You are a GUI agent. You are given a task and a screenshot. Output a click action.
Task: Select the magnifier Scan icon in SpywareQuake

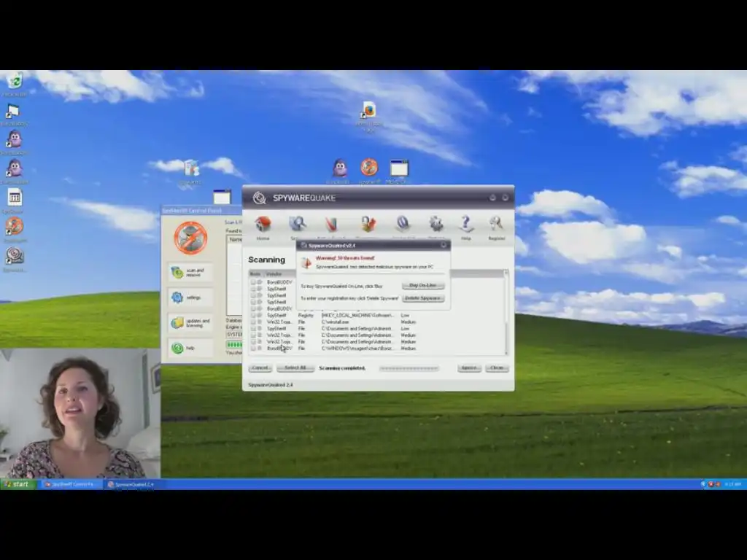pos(298,224)
